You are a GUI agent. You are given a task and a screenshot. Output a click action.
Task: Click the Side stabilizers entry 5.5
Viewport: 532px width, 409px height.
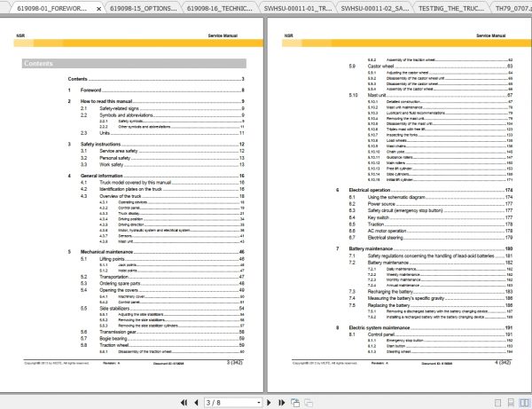162,308
